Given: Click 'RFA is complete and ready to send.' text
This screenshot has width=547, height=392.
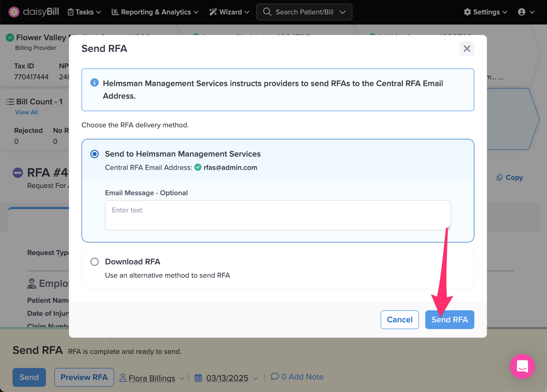Looking at the screenshot, I should point(125,352).
